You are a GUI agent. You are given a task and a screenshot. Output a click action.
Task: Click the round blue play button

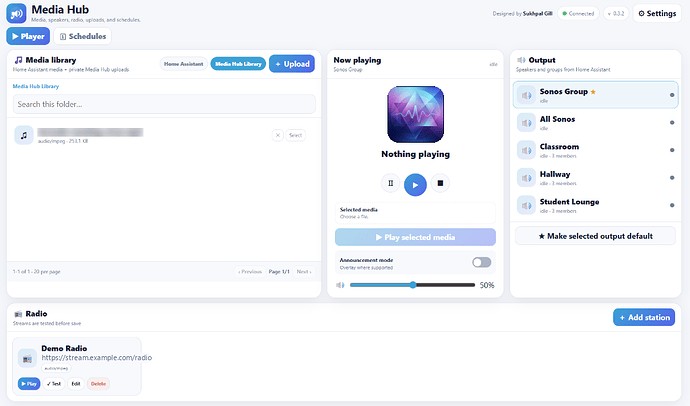coord(415,185)
